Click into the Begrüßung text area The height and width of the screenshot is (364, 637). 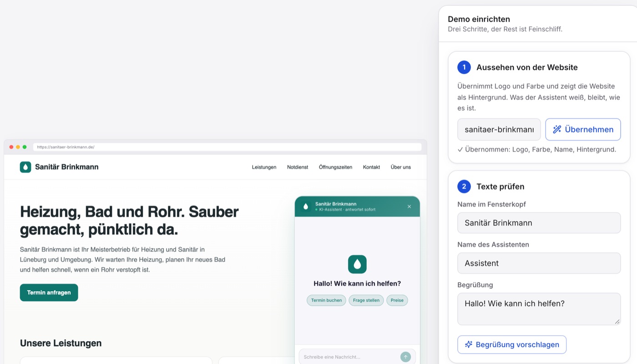tap(539, 309)
